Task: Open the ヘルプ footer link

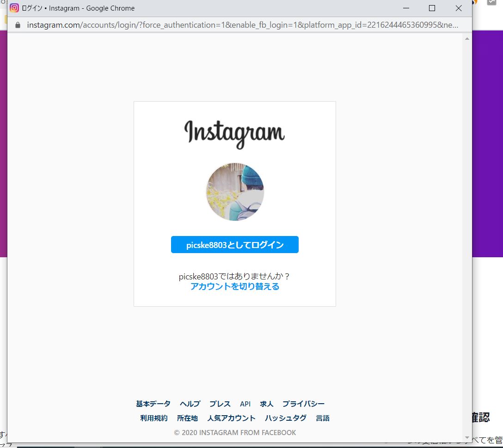Action: [x=190, y=404]
